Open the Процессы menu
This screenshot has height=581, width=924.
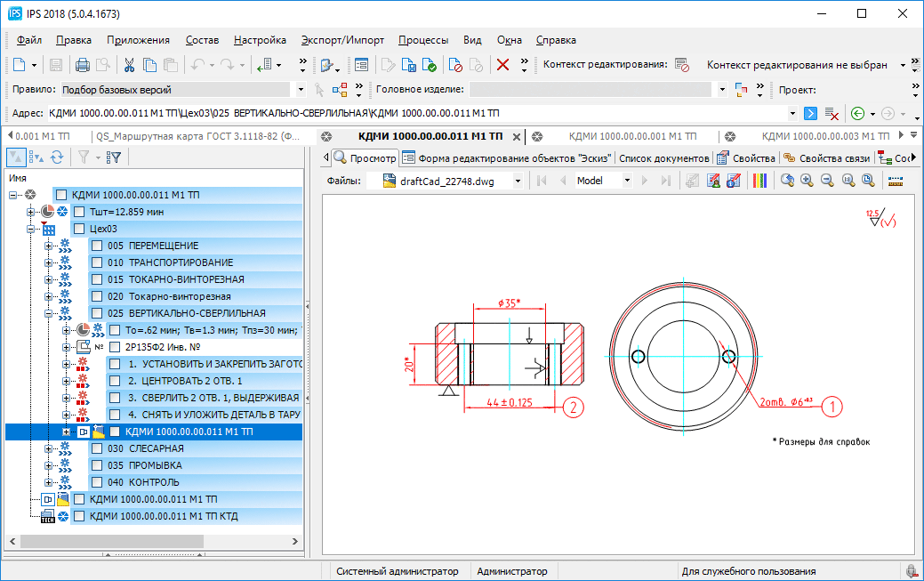(x=422, y=40)
